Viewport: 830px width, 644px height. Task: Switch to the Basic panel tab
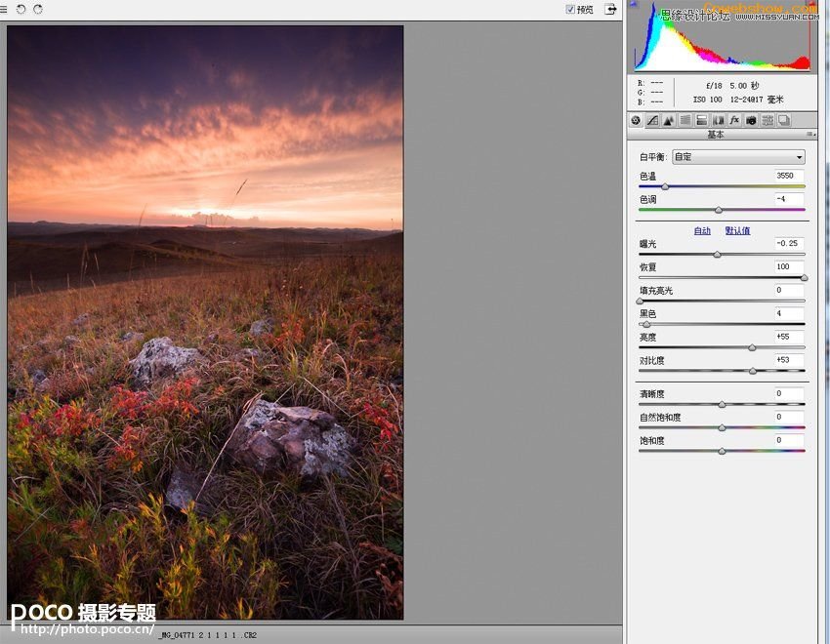point(636,121)
